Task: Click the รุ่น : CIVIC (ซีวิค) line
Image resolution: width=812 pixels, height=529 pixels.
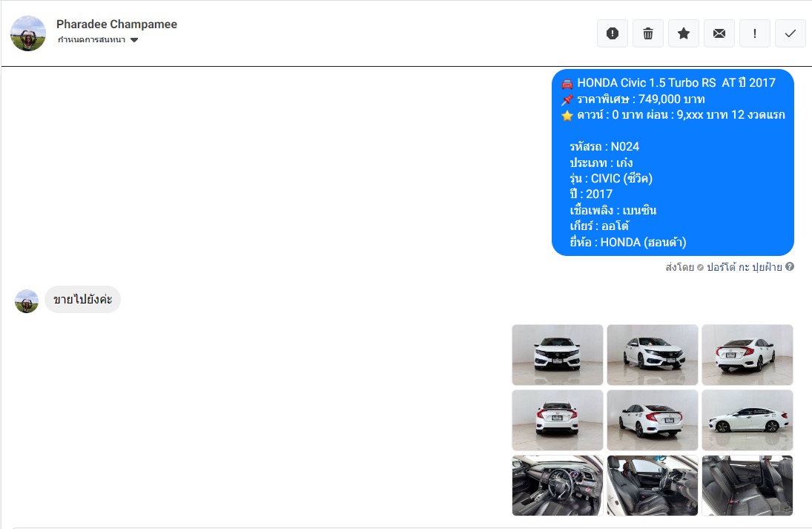Action: pos(611,178)
